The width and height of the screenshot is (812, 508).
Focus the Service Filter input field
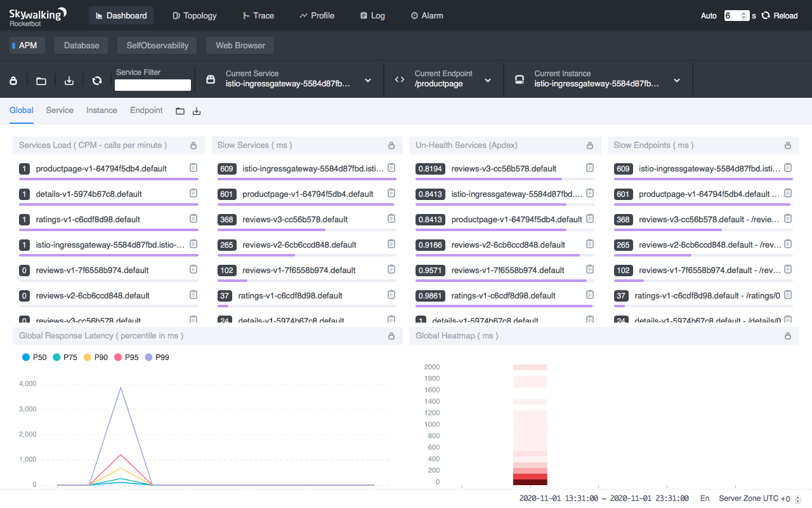pos(153,85)
